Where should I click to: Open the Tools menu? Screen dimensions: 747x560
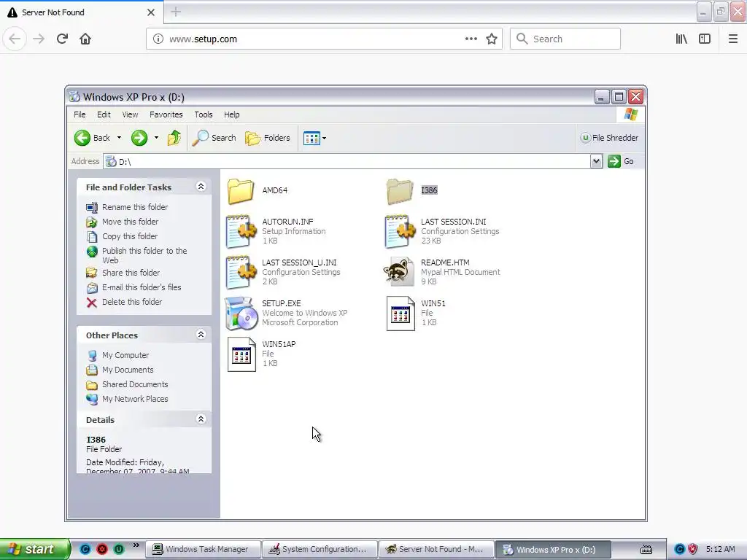click(x=204, y=114)
